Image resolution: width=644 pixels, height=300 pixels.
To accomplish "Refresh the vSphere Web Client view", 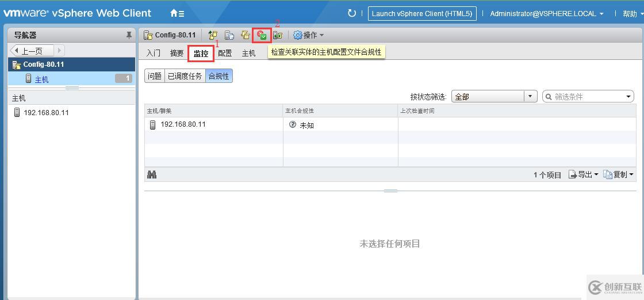I will pyautogui.click(x=351, y=13).
